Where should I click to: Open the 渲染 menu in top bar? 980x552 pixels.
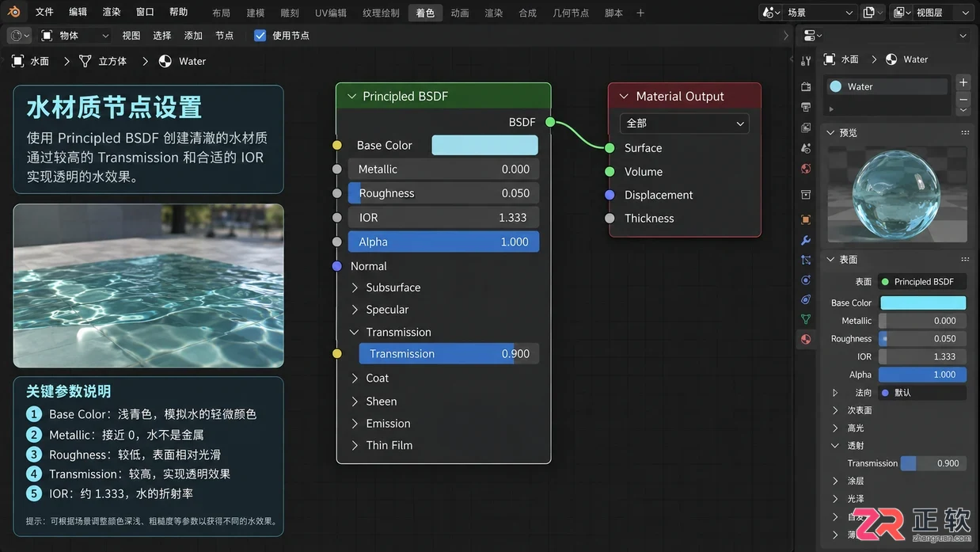coord(112,12)
